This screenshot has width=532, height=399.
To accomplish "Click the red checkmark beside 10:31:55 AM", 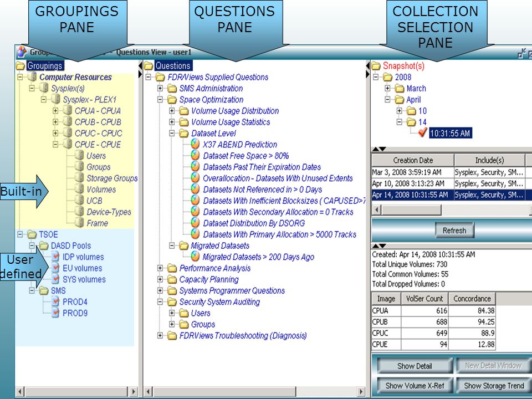I will pyautogui.click(x=423, y=132).
